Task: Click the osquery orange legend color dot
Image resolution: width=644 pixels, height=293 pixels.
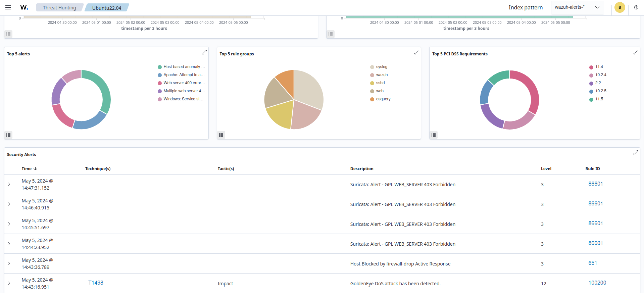Action: click(372, 99)
